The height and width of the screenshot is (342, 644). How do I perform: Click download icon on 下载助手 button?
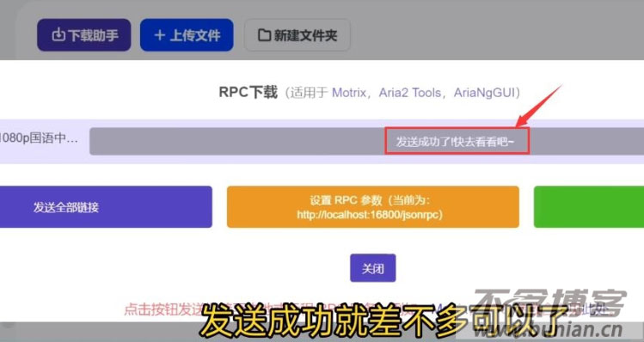click(58, 35)
